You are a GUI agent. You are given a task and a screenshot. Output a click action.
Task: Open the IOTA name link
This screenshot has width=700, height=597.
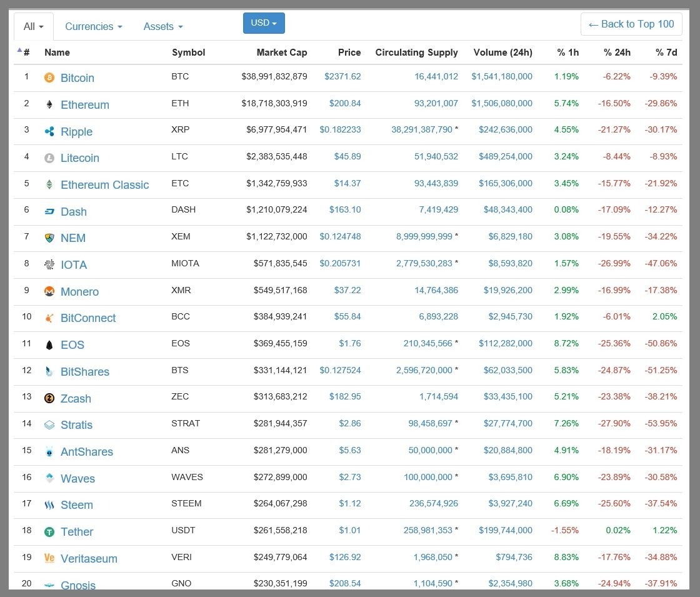(74, 265)
